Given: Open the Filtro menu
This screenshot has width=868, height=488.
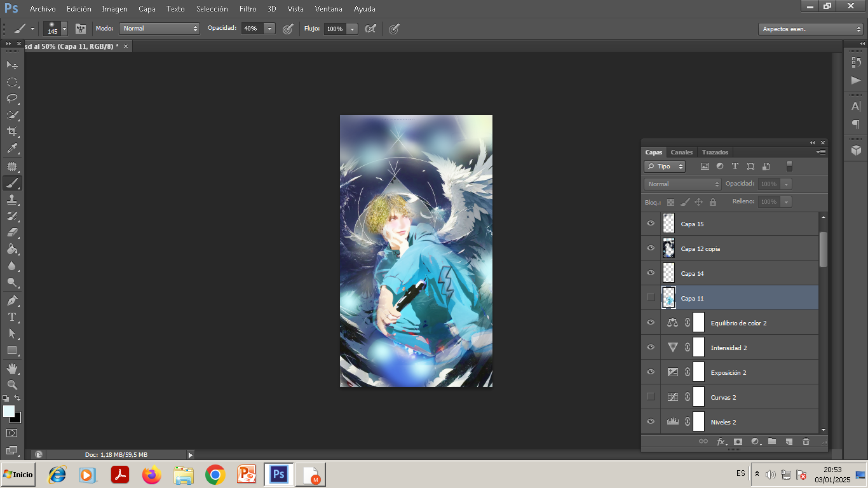Looking at the screenshot, I should pos(248,9).
